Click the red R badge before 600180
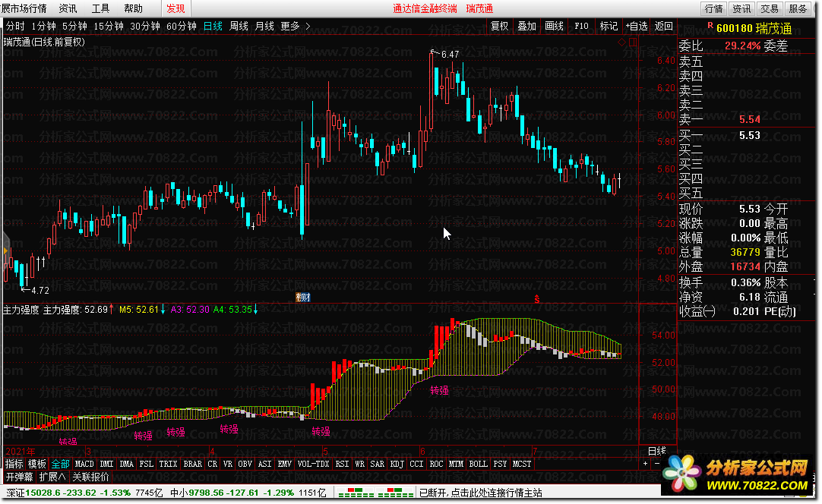Image resolution: width=822 pixels, height=504 pixels. click(x=710, y=26)
